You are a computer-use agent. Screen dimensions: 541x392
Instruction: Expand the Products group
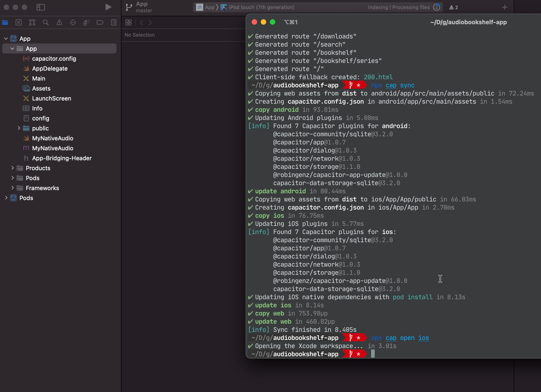point(12,168)
